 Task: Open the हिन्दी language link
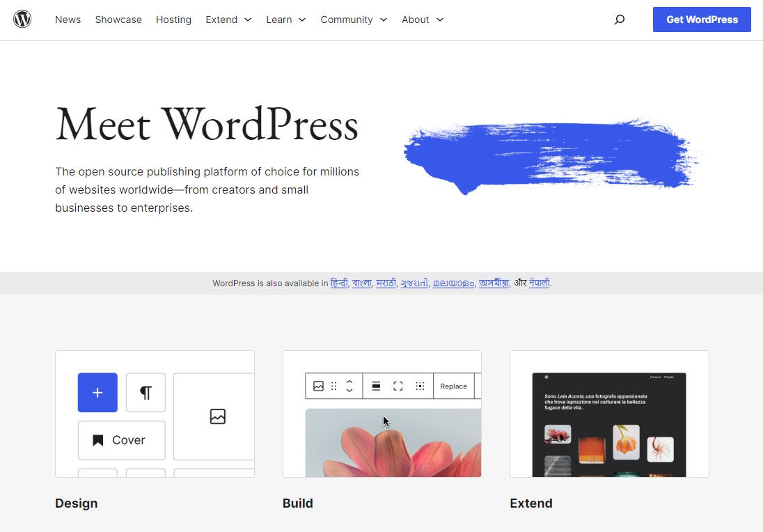339,283
